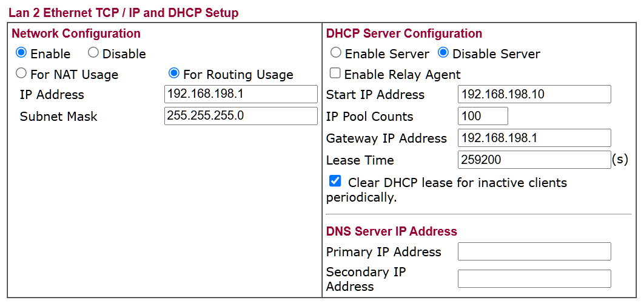The height and width of the screenshot is (303, 644).
Task: Choose the For NAT Usage option
Action: click(21, 73)
